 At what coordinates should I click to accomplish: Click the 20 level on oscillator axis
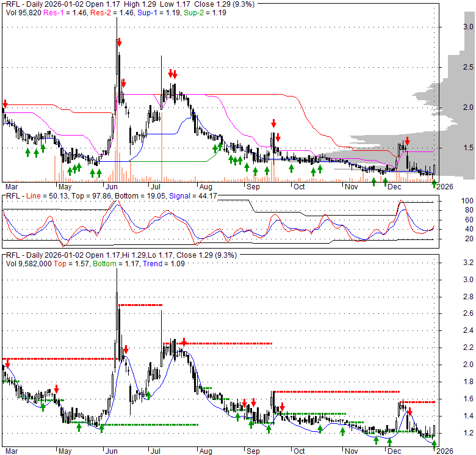469,239
